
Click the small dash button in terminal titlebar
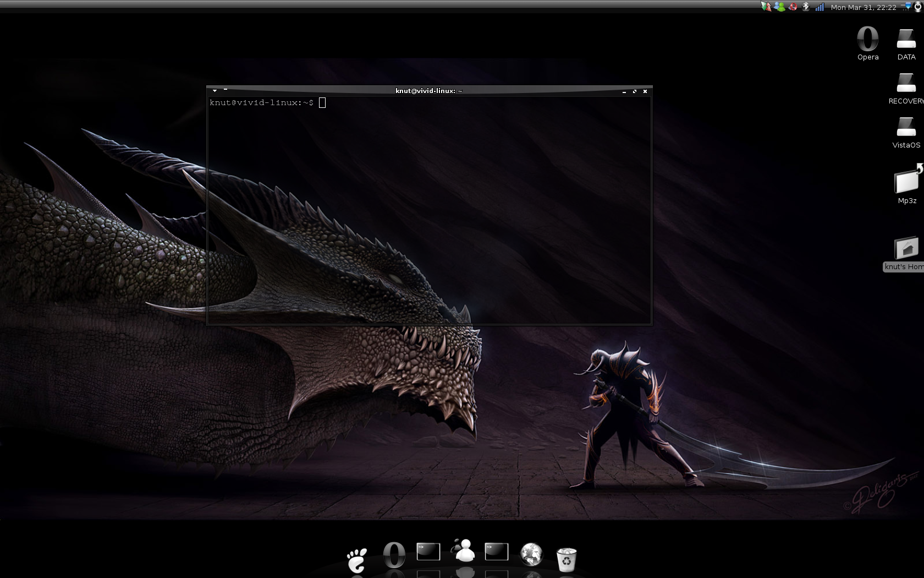(x=226, y=89)
